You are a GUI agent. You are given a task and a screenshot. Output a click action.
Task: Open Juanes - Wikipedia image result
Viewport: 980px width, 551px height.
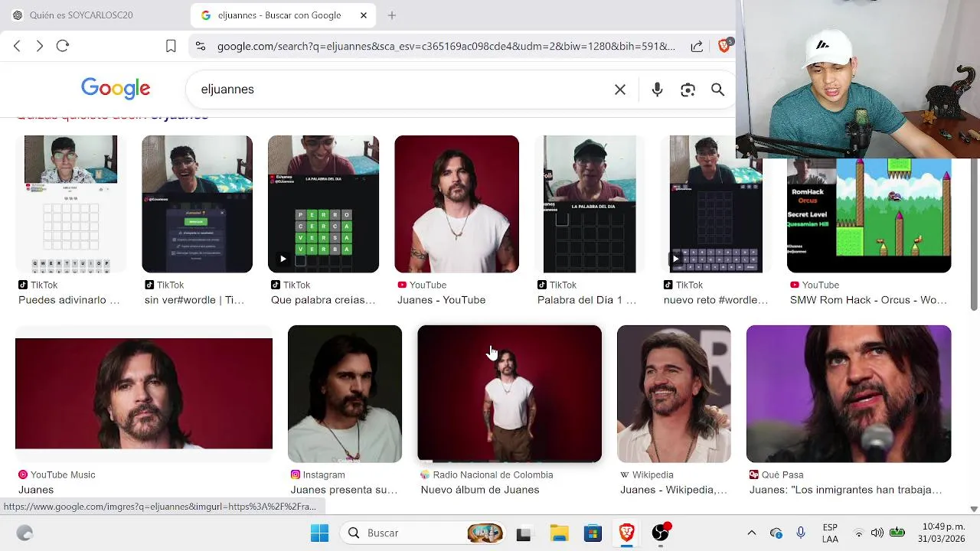pos(674,393)
